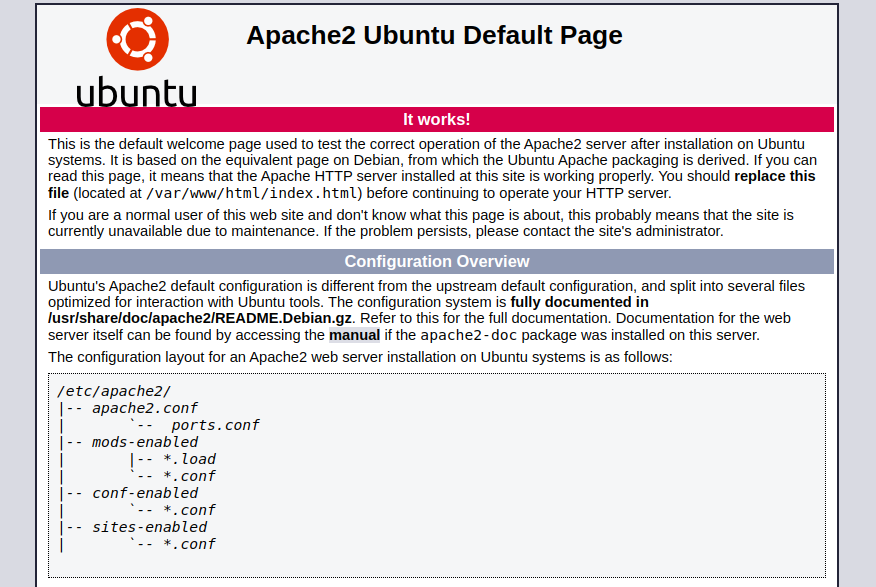Click the 'ports.conf' tree entry

point(215,425)
